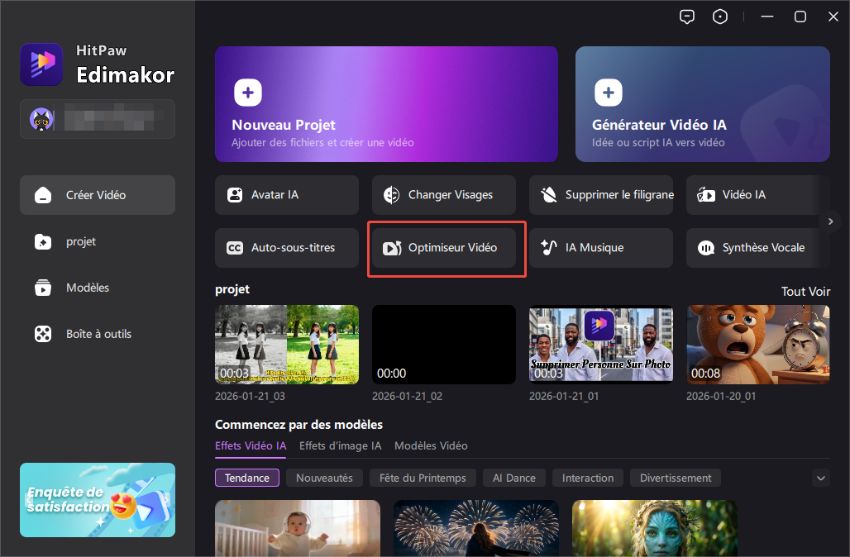Select AI Dance filter chip
The width and height of the screenshot is (850, 557).
[x=514, y=478]
